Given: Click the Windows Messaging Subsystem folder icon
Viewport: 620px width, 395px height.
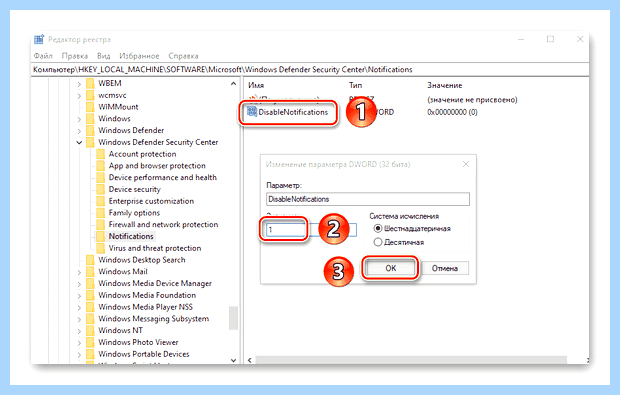Looking at the screenshot, I should coord(90,319).
